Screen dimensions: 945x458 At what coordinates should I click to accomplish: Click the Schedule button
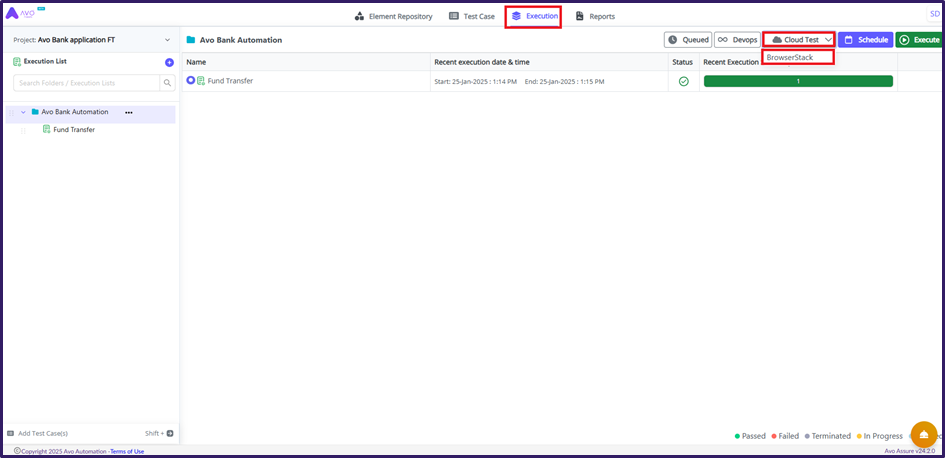[x=865, y=40]
